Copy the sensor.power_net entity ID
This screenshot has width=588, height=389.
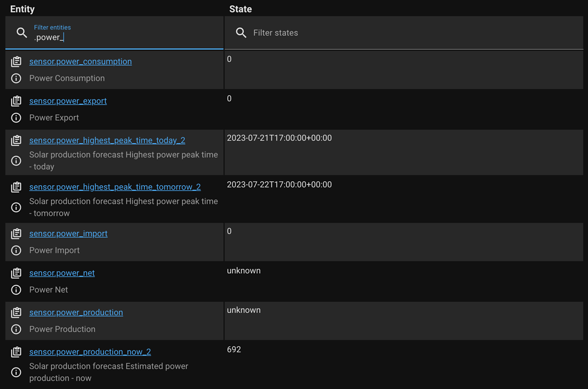tap(16, 273)
